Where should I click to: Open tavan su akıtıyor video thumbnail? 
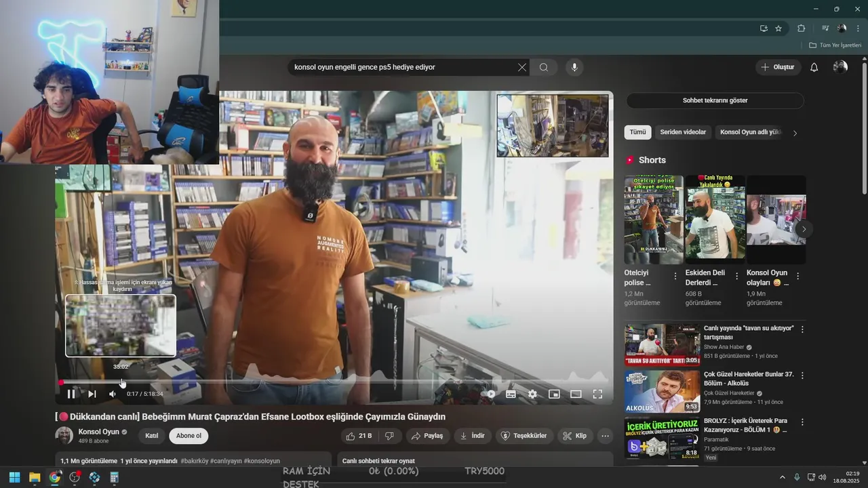point(662,345)
